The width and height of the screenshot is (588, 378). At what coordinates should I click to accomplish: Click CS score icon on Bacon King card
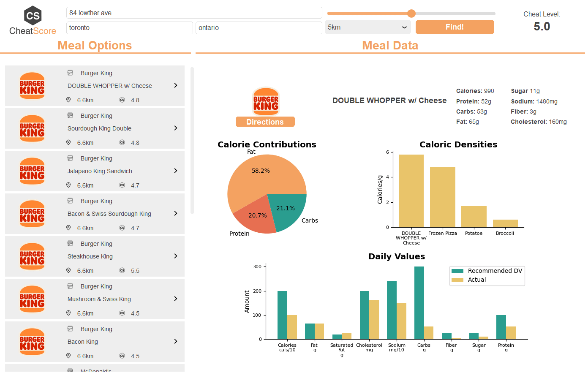point(122,356)
